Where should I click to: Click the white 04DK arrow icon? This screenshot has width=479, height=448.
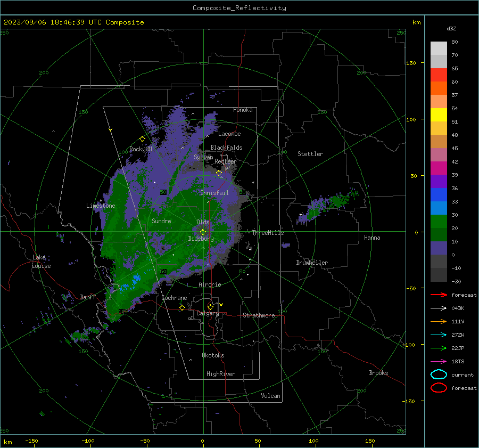[439, 308]
